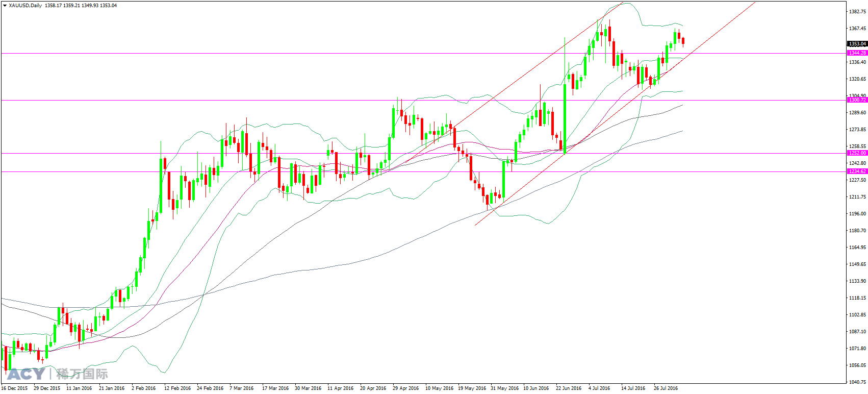Click the 19 May 2016 date label
Viewport: 868px width, 394px height.
(x=472, y=388)
